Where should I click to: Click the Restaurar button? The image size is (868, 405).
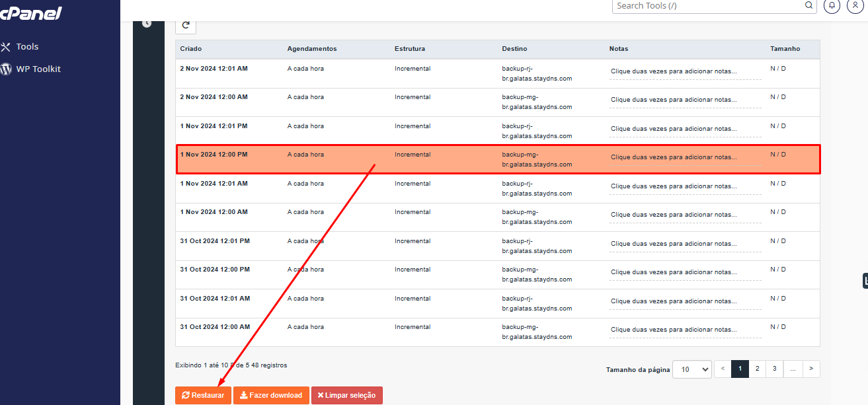click(x=203, y=395)
